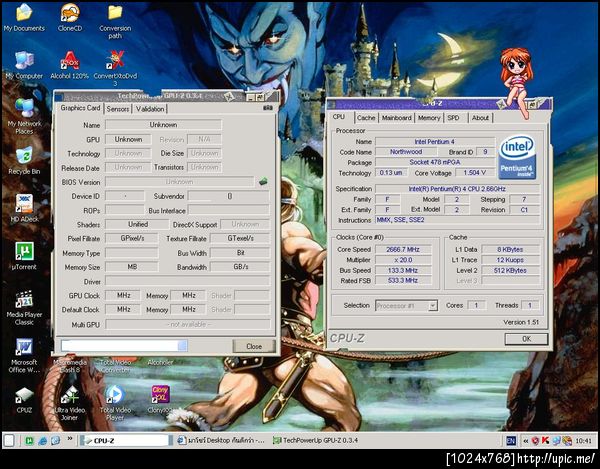The image size is (600, 469).
Task: Launch the CloneyXXL desktop icon
Action: 160,400
